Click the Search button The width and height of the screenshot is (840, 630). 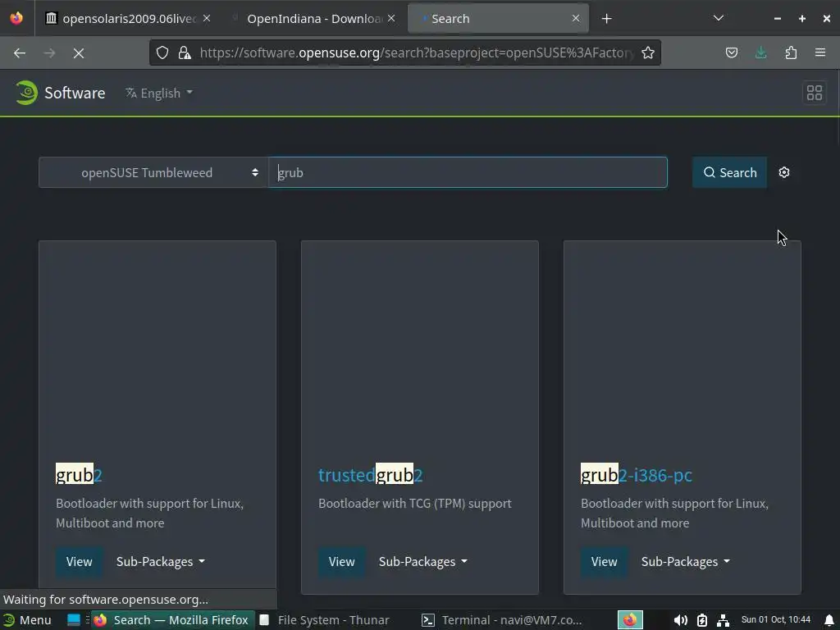coord(729,172)
